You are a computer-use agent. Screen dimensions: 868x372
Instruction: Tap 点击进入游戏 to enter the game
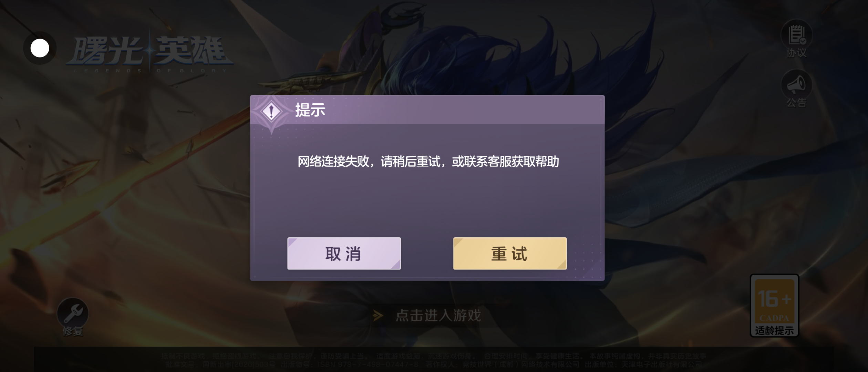(x=438, y=315)
